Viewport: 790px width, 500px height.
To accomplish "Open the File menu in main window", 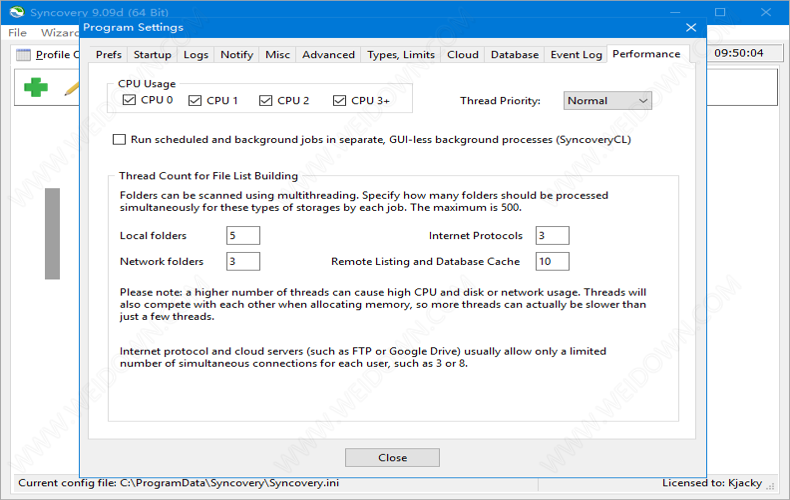I will pyautogui.click(x=17, y=33).
